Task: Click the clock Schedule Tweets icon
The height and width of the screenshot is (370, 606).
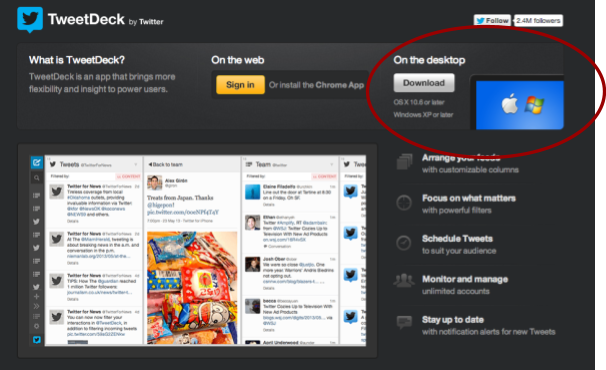Action: point(404,243)
